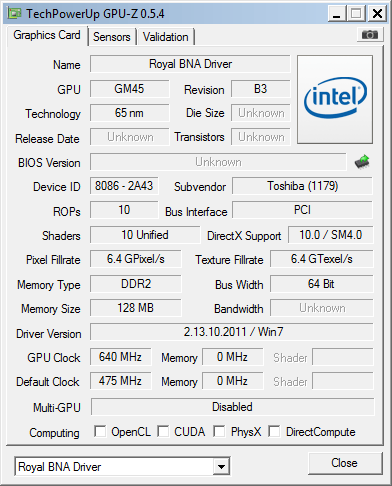Click the Memory field in GPU Clock row
The height and width of the screenshot is (486, 392).
pos(233,357)
